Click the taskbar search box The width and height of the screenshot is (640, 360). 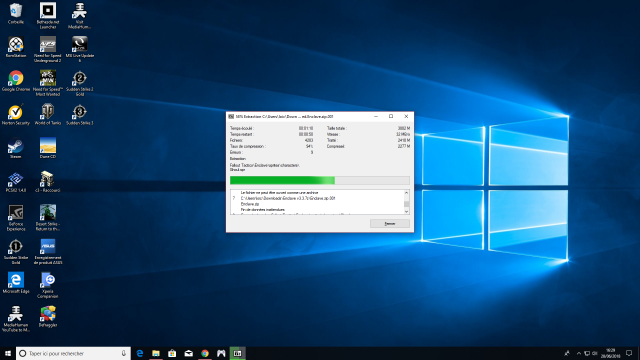(x=73, y=353)
